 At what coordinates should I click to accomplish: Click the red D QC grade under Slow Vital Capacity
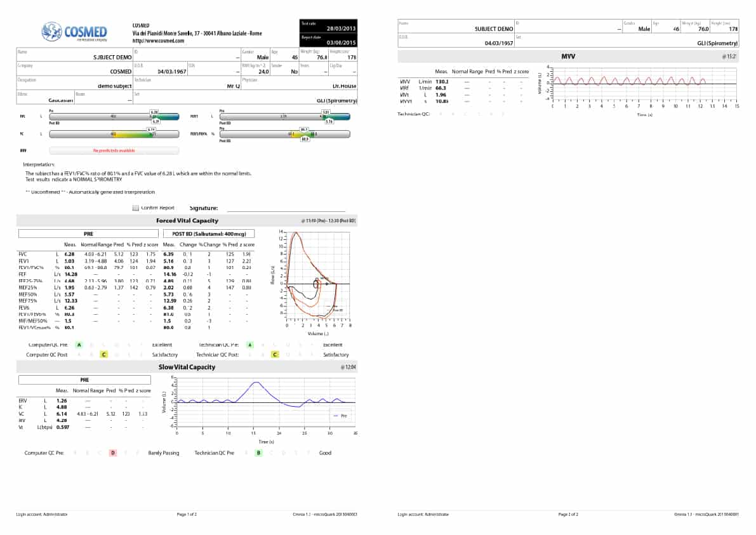coord(114,452)
